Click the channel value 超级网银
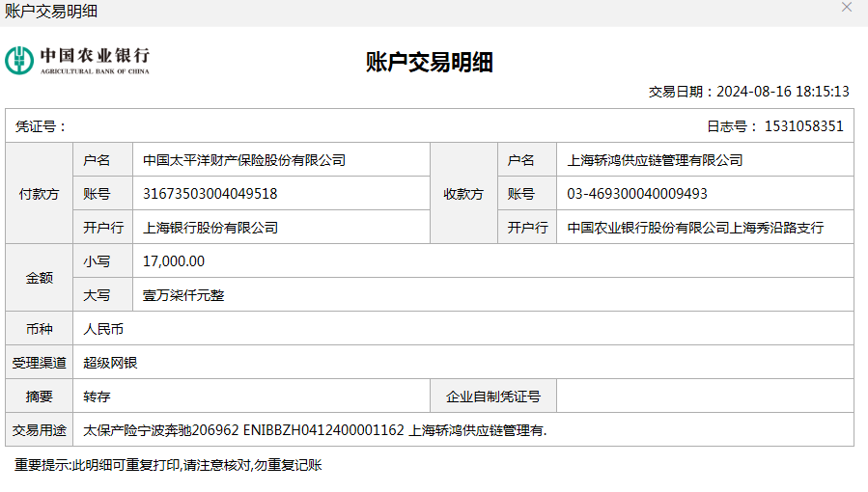This screenshot has width=868, height=492. pyautogui.click(x=111, y=363)
